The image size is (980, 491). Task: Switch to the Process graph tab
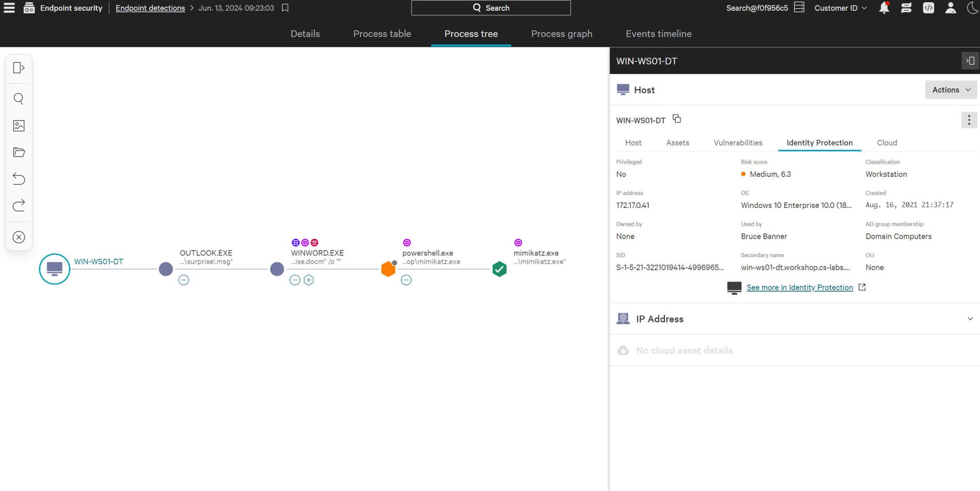561,34
